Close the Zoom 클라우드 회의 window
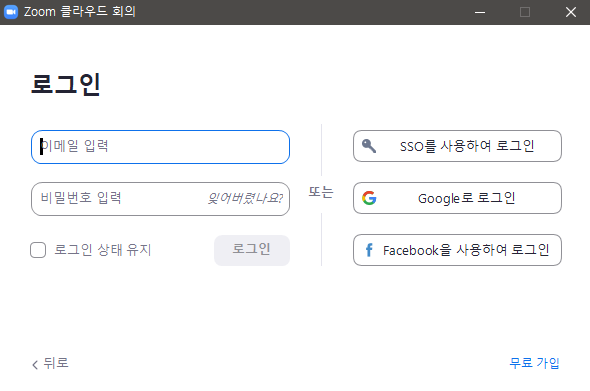This screenshot has width=590, height=391. 571,12
